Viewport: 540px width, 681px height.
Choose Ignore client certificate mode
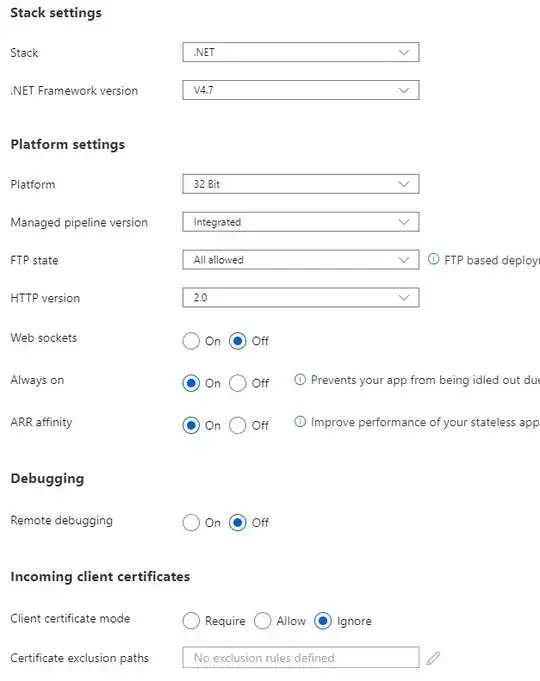pos(323,621)
